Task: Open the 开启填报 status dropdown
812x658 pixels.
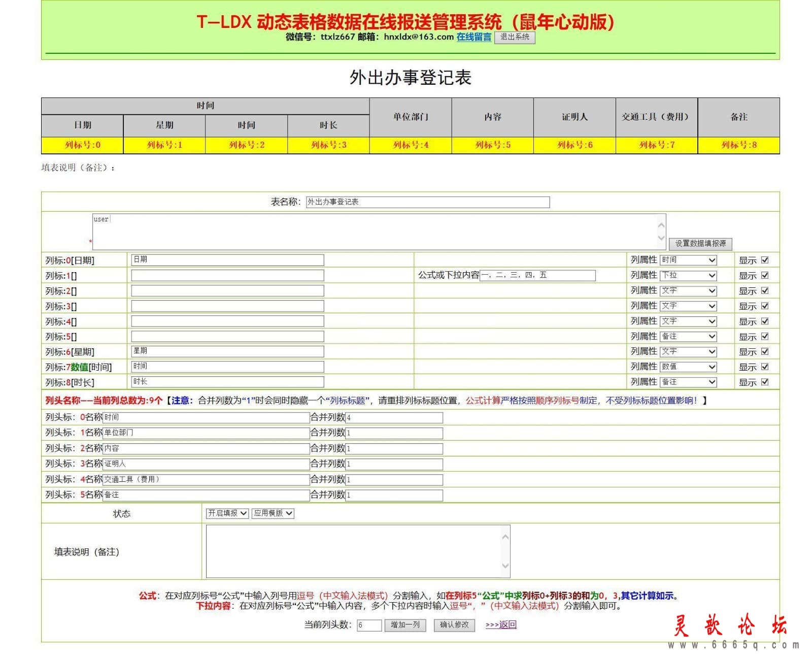Action: pos(227,513)
